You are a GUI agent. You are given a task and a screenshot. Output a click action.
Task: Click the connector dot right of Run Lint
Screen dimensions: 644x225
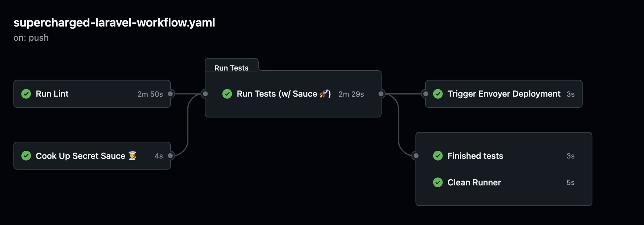(171, 93)
